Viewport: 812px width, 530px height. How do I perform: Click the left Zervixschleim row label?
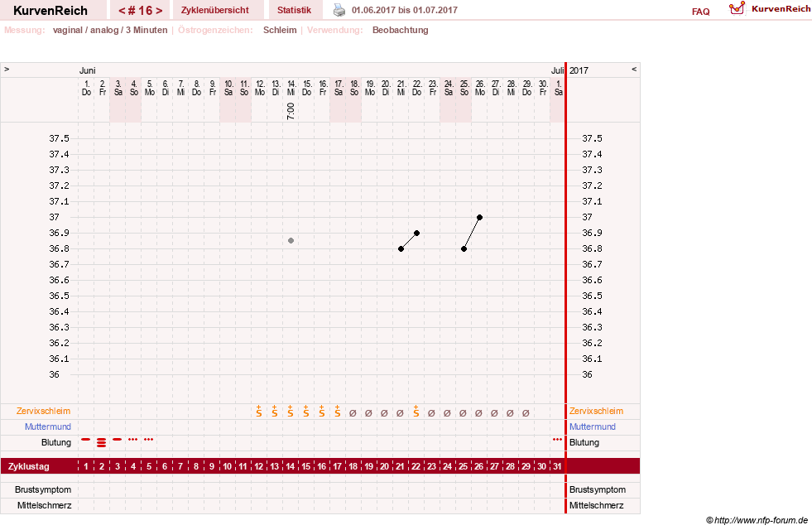click(x=44, y=411)
